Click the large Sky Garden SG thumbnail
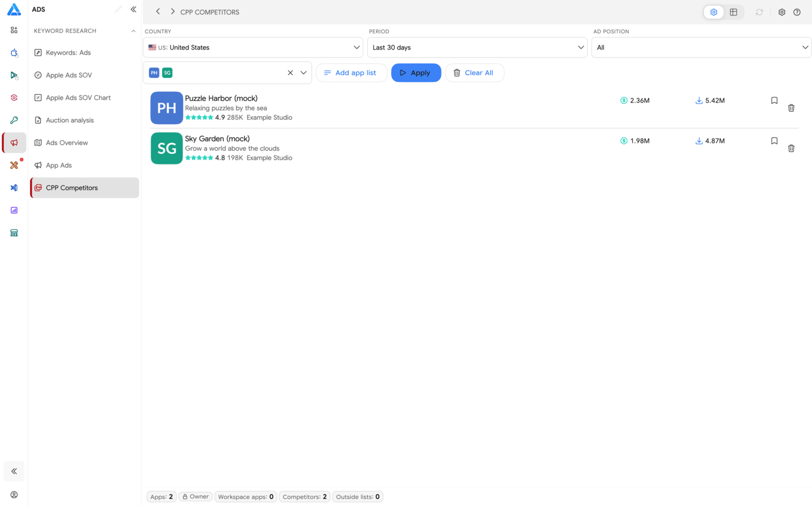 [166, 148]
